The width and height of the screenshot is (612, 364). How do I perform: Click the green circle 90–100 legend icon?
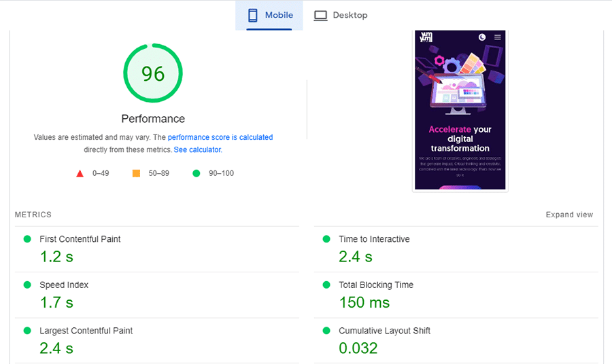point(197,173)
